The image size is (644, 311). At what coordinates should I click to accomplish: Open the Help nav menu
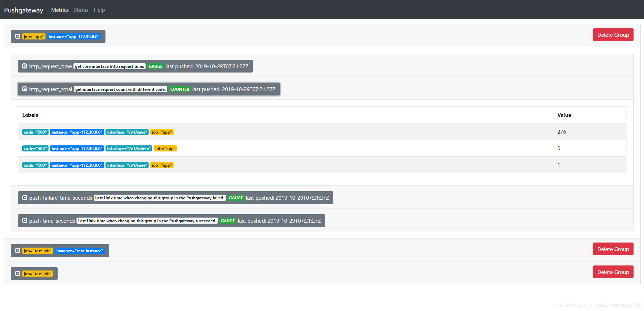[99, 10]
